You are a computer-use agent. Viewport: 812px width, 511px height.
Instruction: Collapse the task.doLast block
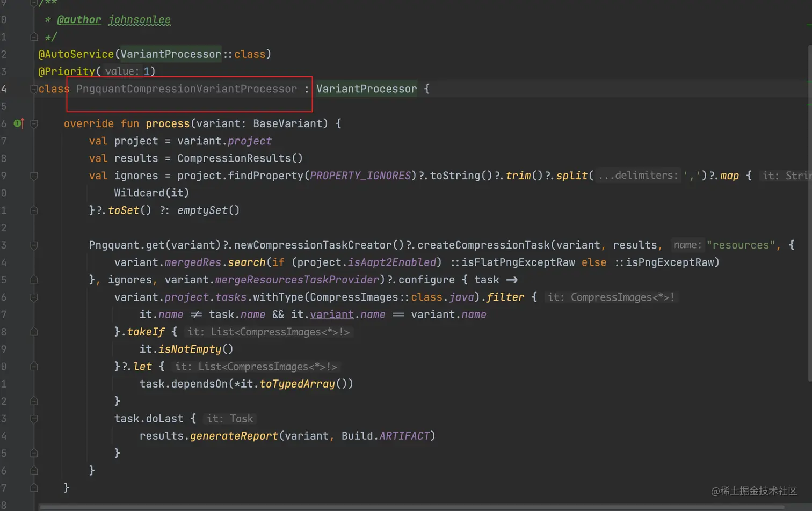(x=34, y=419)
